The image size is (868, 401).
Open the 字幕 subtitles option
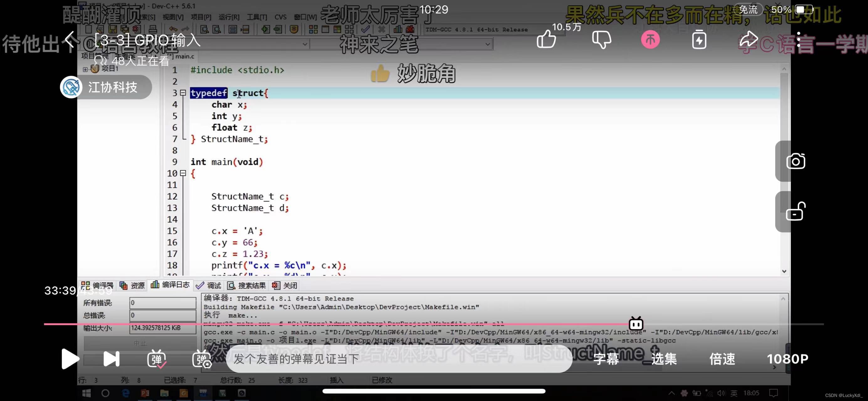click(x=606, y=359)
